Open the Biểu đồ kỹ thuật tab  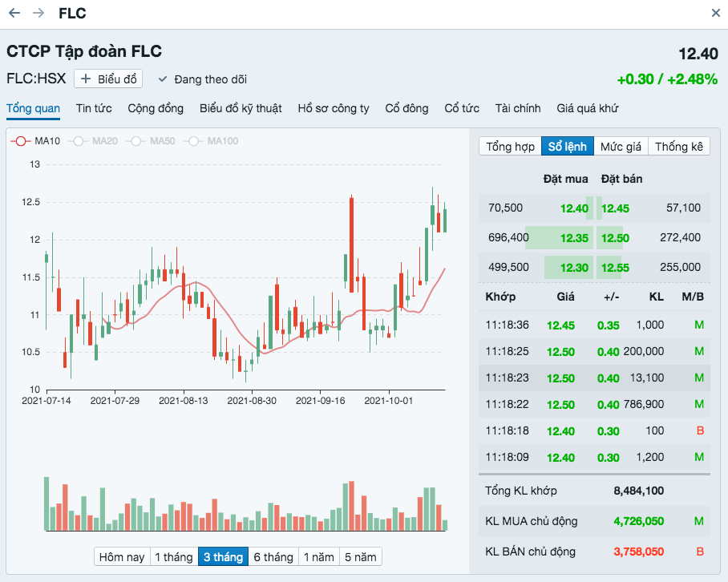pos(241,108)
